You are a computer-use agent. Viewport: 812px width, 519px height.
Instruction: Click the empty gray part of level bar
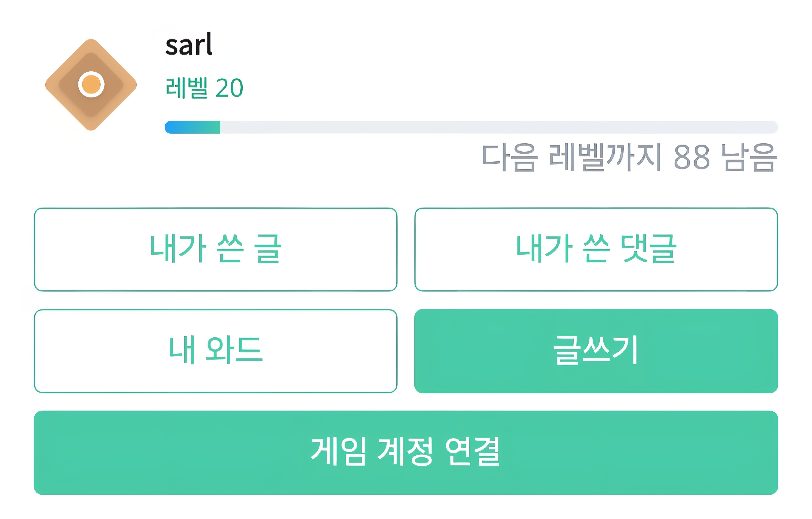499,127
